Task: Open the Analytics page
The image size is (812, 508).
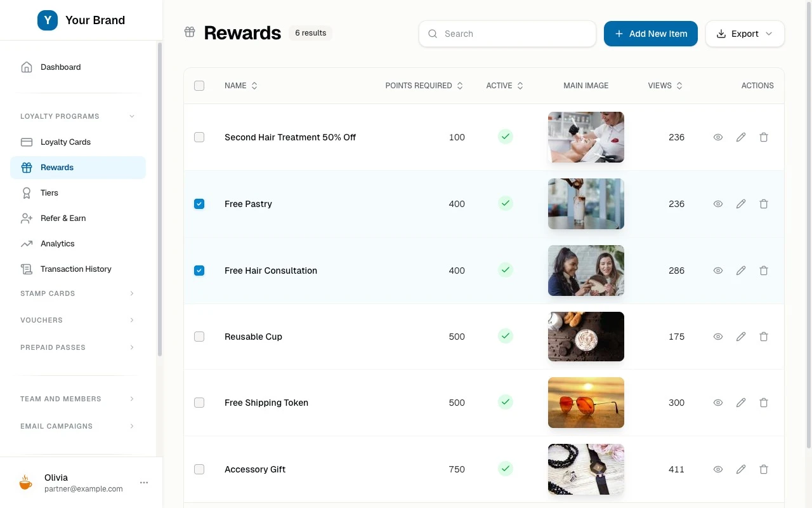Action: tap(78, 244)
